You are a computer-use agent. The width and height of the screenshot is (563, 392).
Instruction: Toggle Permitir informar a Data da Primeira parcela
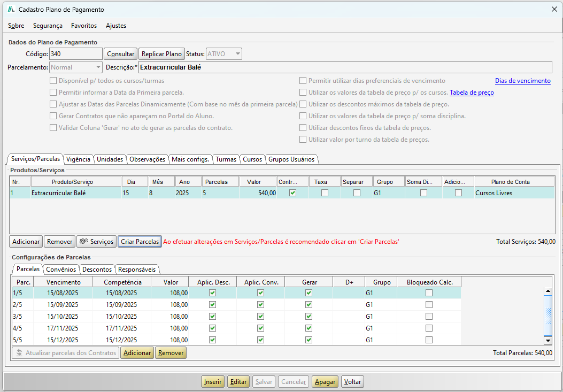coord(53,93)
